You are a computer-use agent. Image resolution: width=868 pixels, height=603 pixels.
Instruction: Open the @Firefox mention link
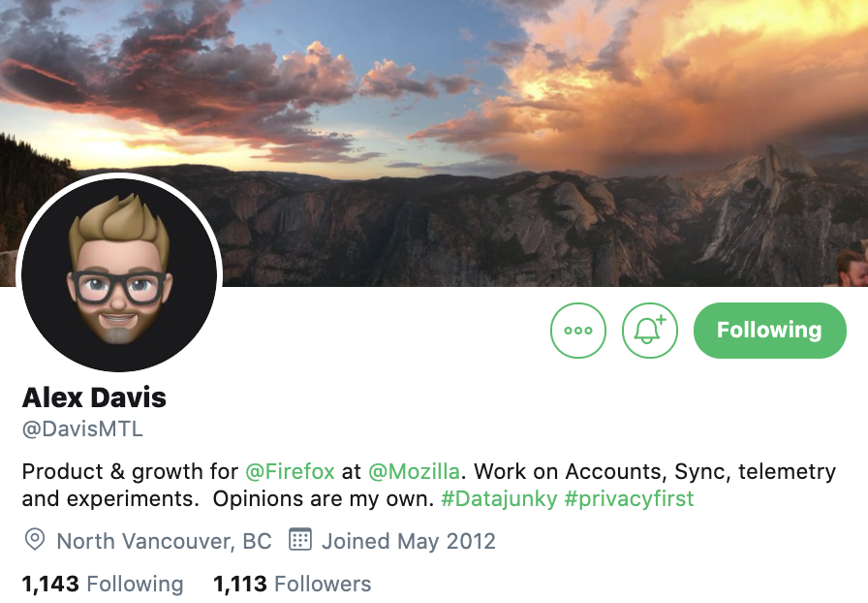pyautogui.click(x=290, y=472)
